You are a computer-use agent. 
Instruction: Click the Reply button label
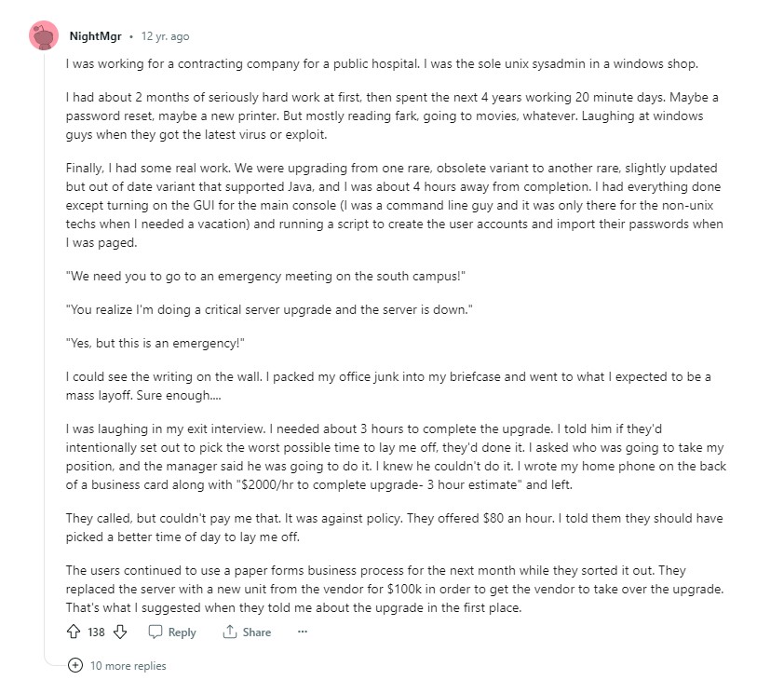[x=182, y=632]
